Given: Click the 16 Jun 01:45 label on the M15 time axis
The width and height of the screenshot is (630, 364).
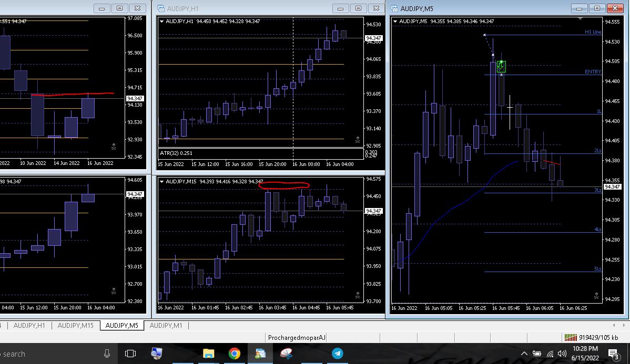Looking at the screenshot, I should point(205,307).
